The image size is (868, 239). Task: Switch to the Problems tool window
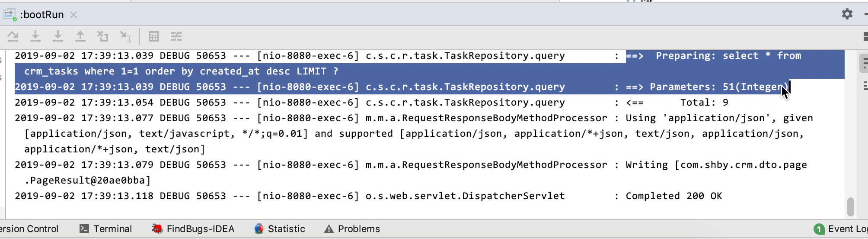click(x=352, y=229)
